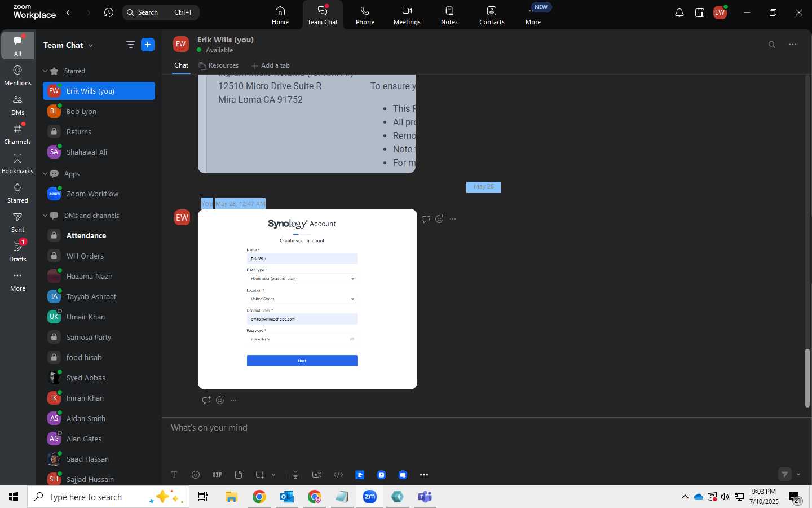Viewport: 812px width, 508px height.
Task: Collapse the Starred section
Action: [45, 71]
